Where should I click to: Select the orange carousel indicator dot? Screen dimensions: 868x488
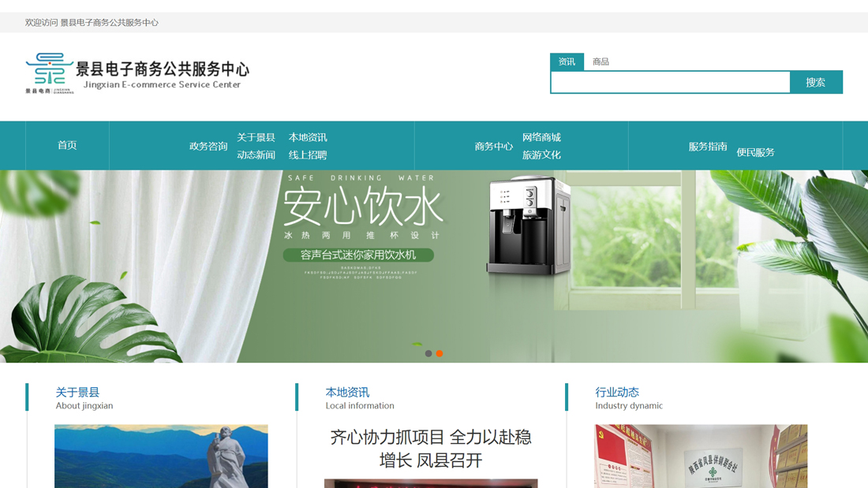point(440,353)
